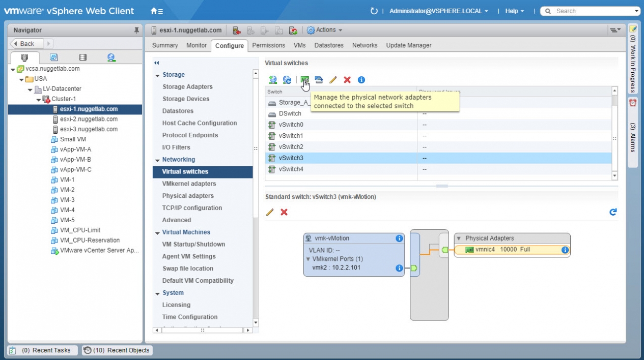The height and width of the screenshot is (360, 644).
Task: Switch to the Monitor tab
Action: click(x=197, y=45)
